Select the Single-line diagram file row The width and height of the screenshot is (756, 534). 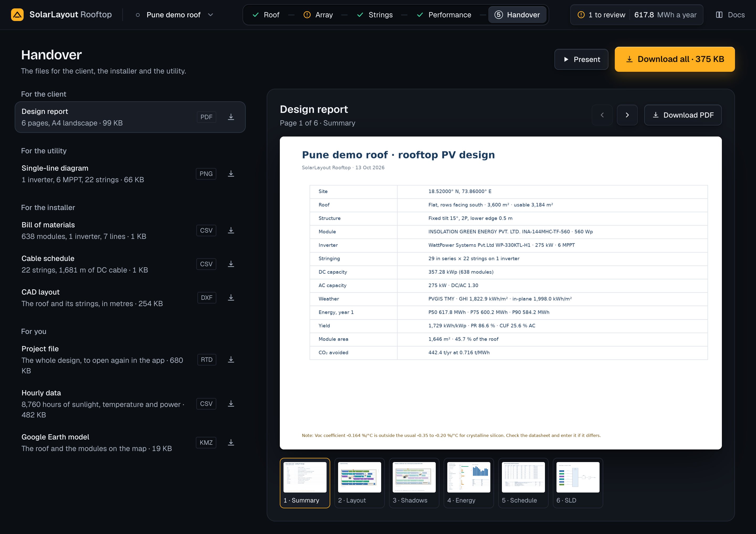[x=130, y=174]
